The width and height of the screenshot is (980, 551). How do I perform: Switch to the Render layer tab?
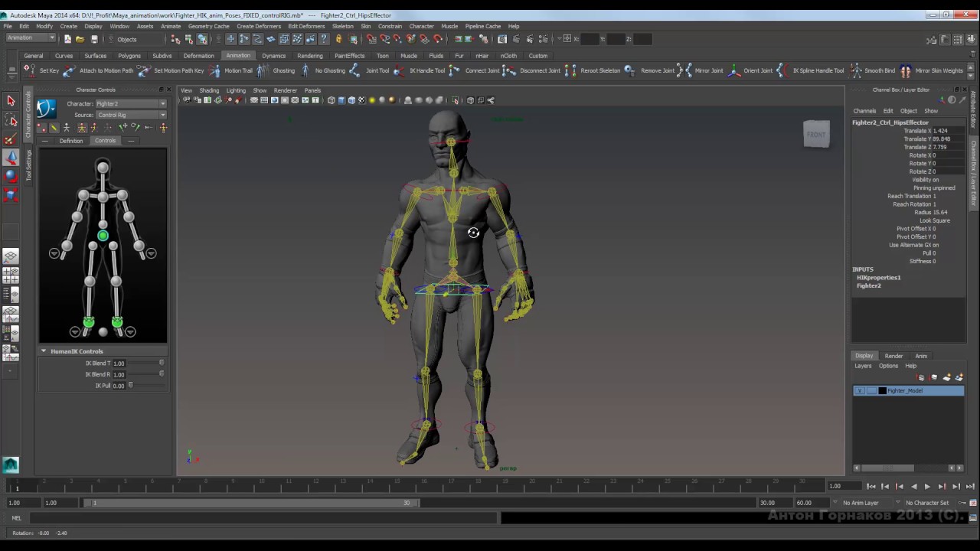click(893, 356)
